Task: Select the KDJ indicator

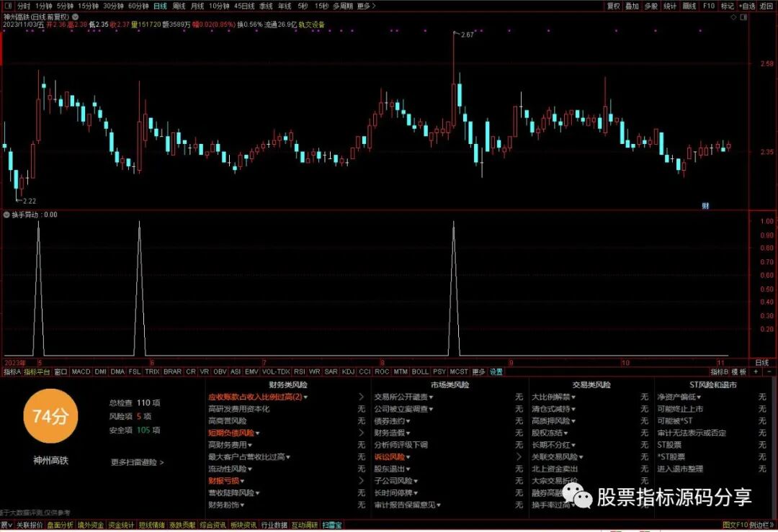Action: [x=349, y=371]
